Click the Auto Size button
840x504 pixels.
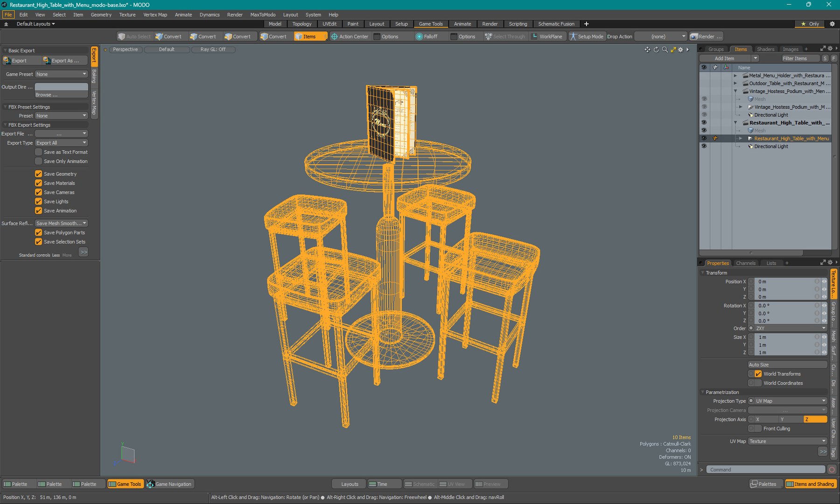pyautogui.click(x=788, y=364)
